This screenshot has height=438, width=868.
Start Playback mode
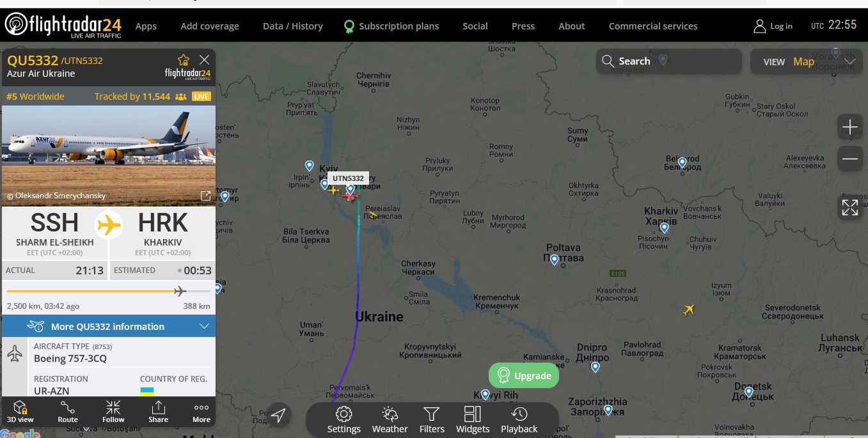click(519, 419)
